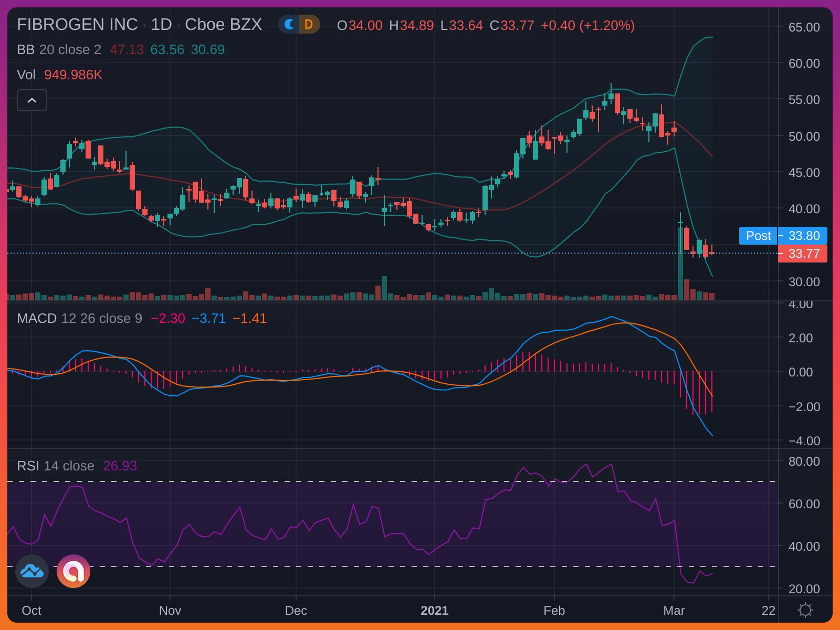Collapse the indicator legend with the chevron button
This screenshot has height=630, width=840.
(x=32, y=100)
